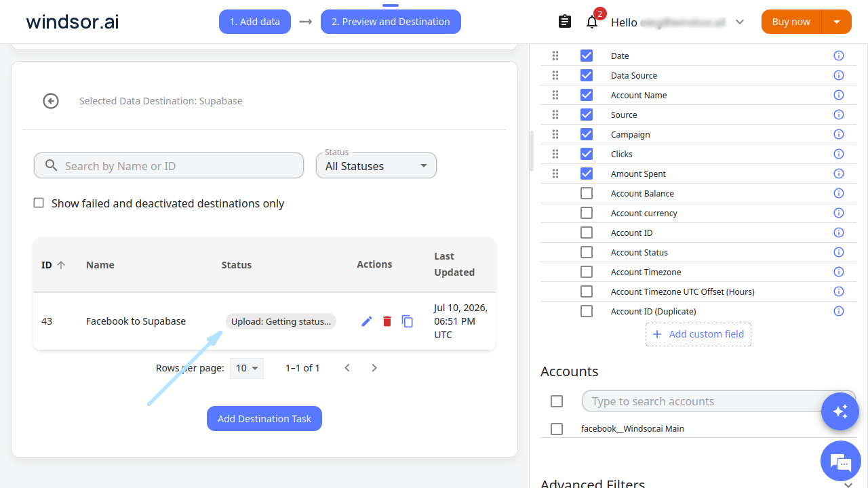Viewport: 868px width, 488px height.
Task: Select the facebook__Windsor.ai Main account checkbox
Action: (x=557, y=429)
